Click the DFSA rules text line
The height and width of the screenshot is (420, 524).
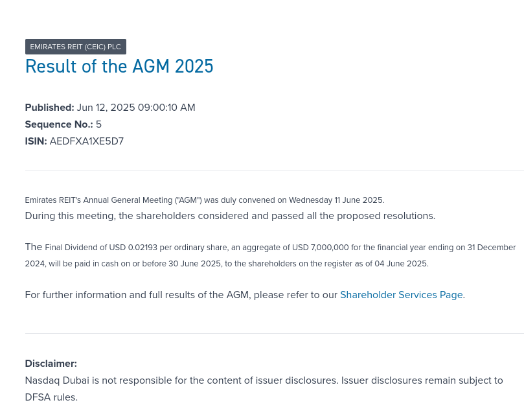point(51,397)
